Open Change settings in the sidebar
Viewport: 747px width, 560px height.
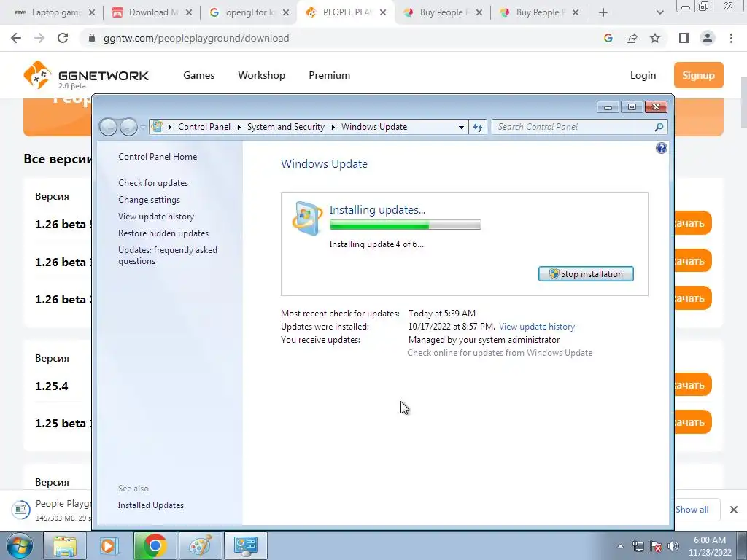coord(149,200)
